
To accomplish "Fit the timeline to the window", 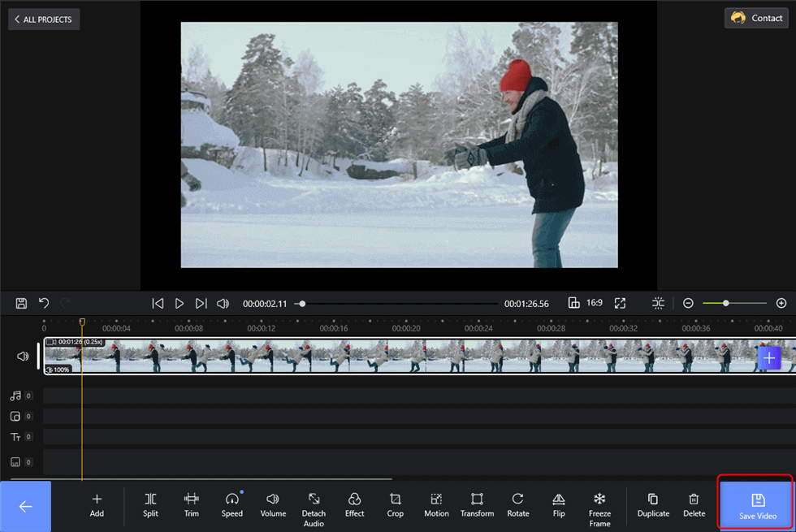I will click(x=658, y=304).
